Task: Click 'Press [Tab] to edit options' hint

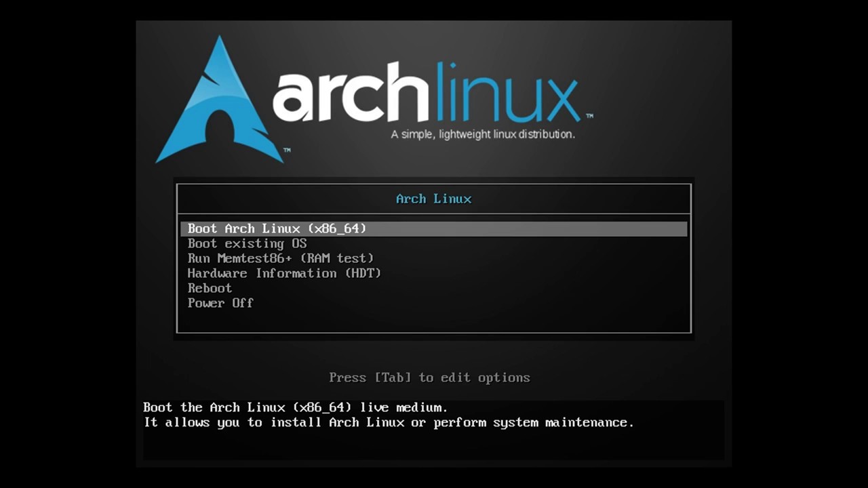Action: point(429,378)
